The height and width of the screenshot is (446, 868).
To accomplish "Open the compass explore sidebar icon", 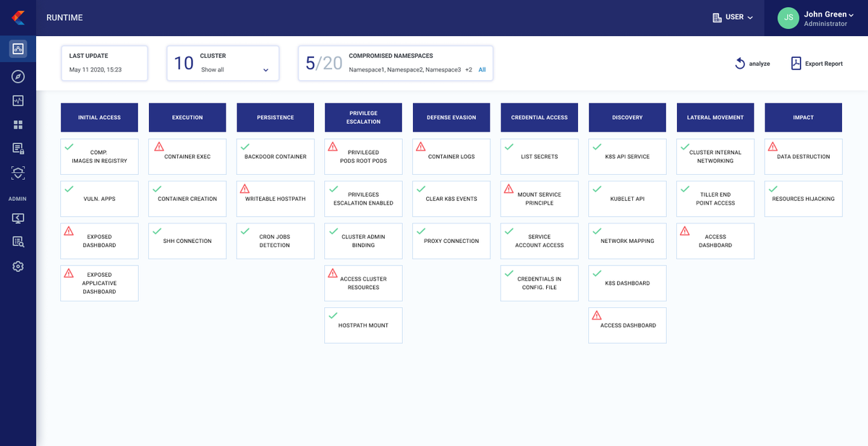I will [18, 76].
